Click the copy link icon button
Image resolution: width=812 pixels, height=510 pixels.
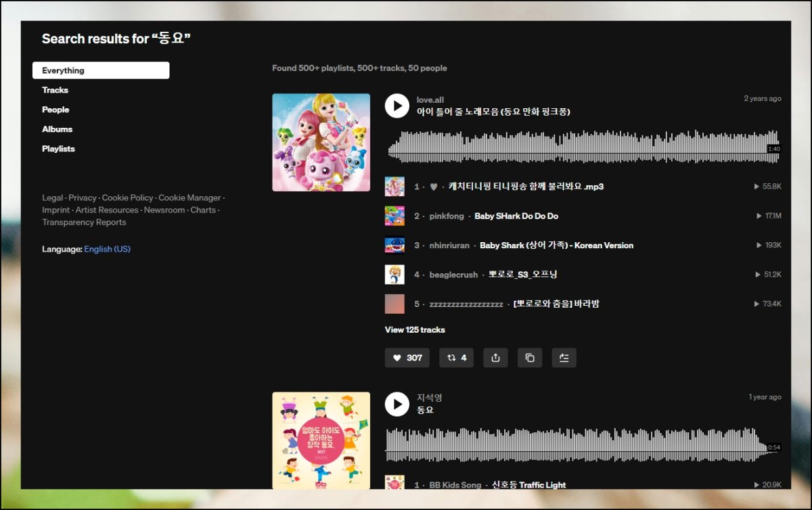[530, 358]
